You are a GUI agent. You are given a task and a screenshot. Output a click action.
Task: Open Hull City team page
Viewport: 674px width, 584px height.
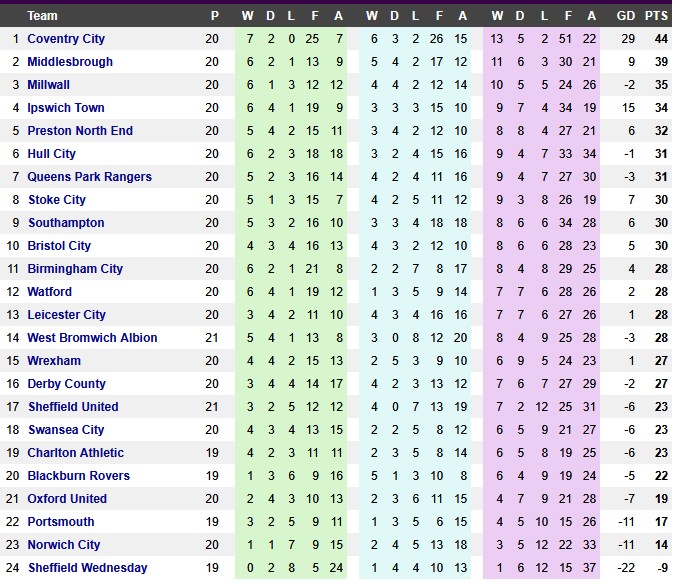52,154
